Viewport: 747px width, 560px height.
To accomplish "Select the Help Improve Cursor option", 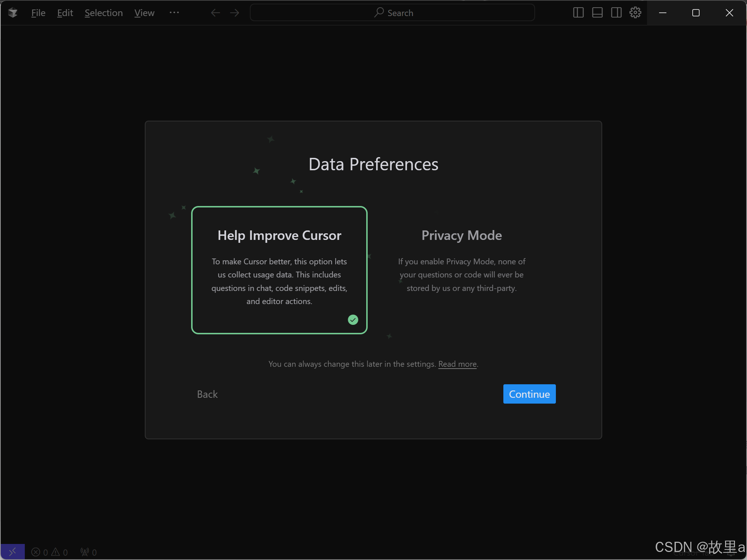I will [279, 270].
